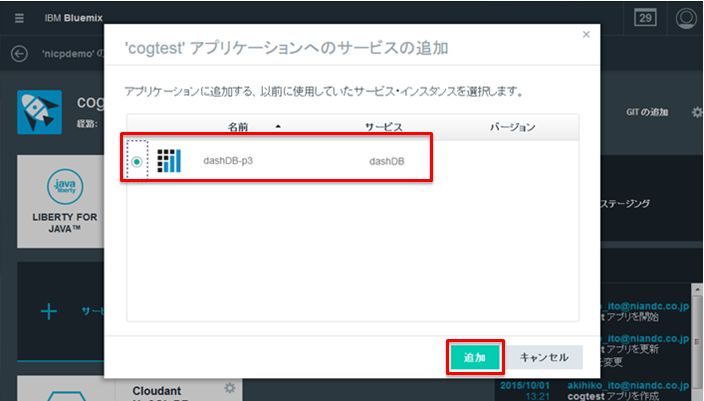Click the キャンセル button
Viewport: 704px width, 401px height.
click(x=545, y=357)
